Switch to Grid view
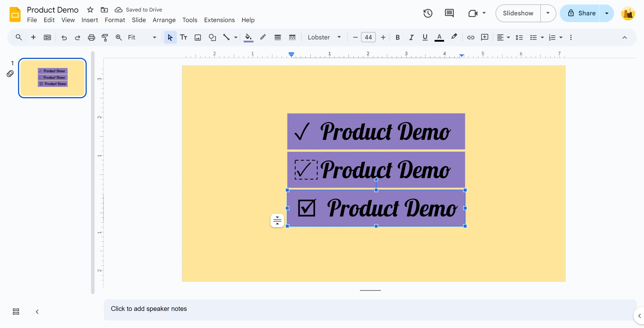This screenshot has width=644, height=328. [x=16, y=312]
